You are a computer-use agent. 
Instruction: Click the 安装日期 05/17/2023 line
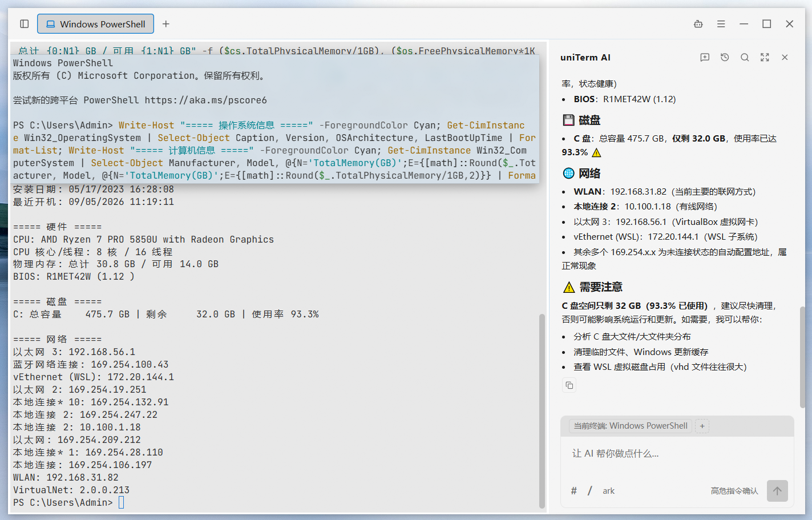(94, 190)
